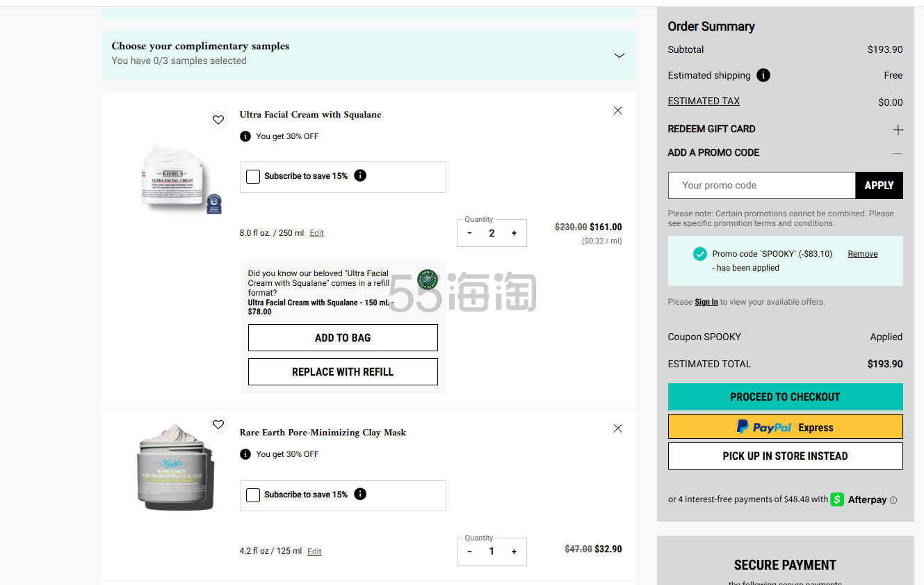This screenshot has height=585, width=924.
Task: Edit the Clay Mask 125 ml size
Action: coord(314,551)
